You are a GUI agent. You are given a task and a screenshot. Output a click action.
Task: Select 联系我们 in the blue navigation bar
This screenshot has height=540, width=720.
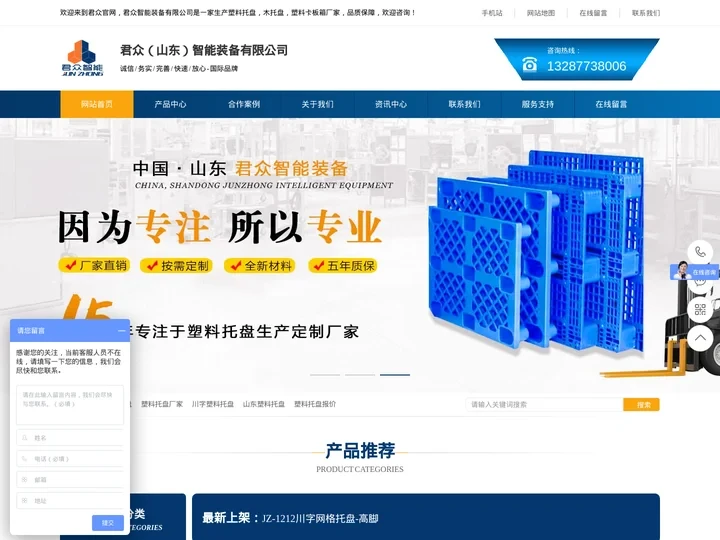pyautogui.click(x=464, y=104)
